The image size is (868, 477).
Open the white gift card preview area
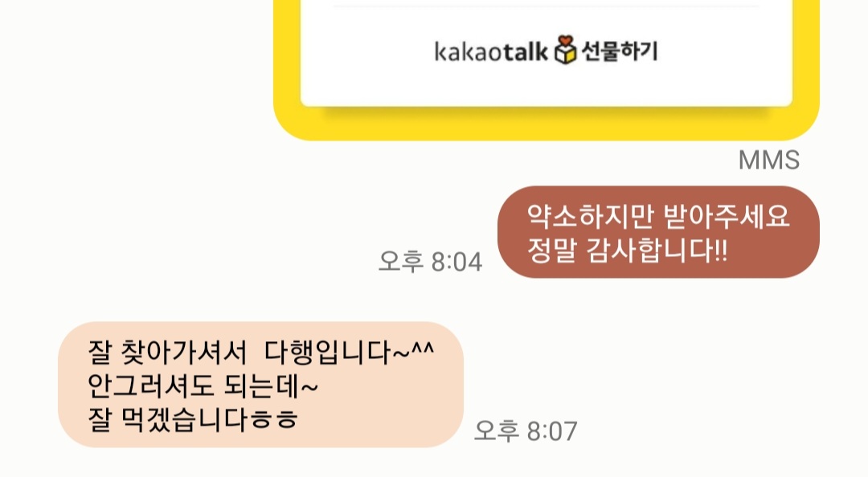pyautogui.click(x=546, y=52)
